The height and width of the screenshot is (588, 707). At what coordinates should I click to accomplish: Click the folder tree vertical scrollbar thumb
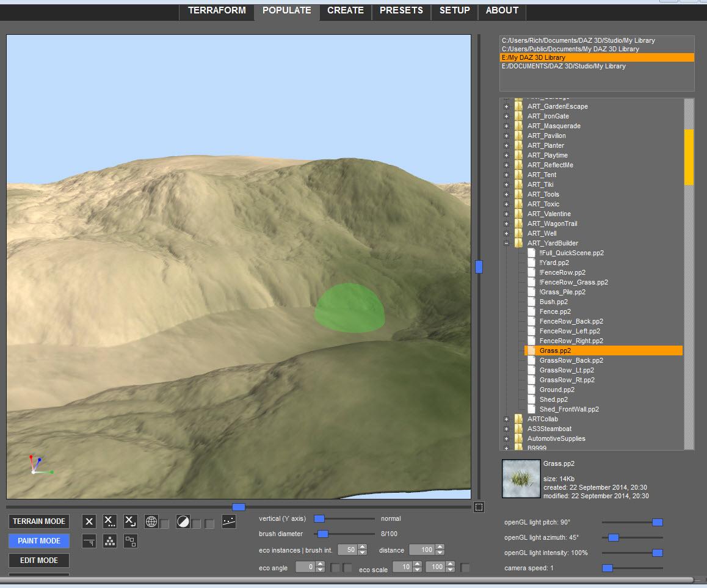[x=689, y=157]
